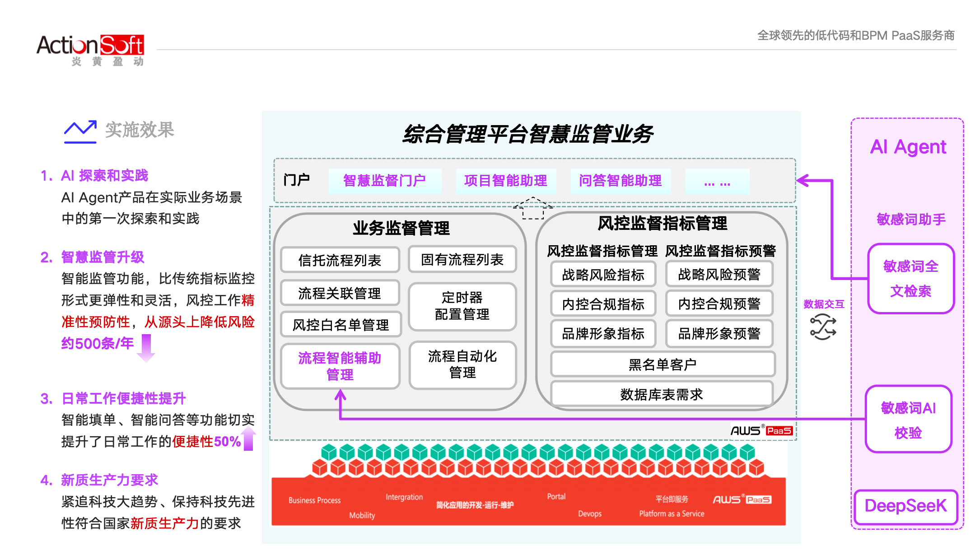Click the 敏感词全文检索 box

tap(911, 279)
